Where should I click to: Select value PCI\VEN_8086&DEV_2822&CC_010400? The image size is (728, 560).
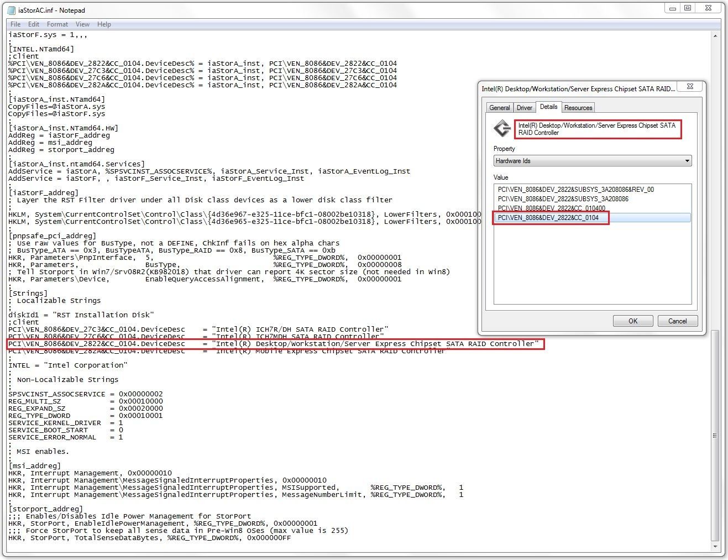[x=551, y=208]
